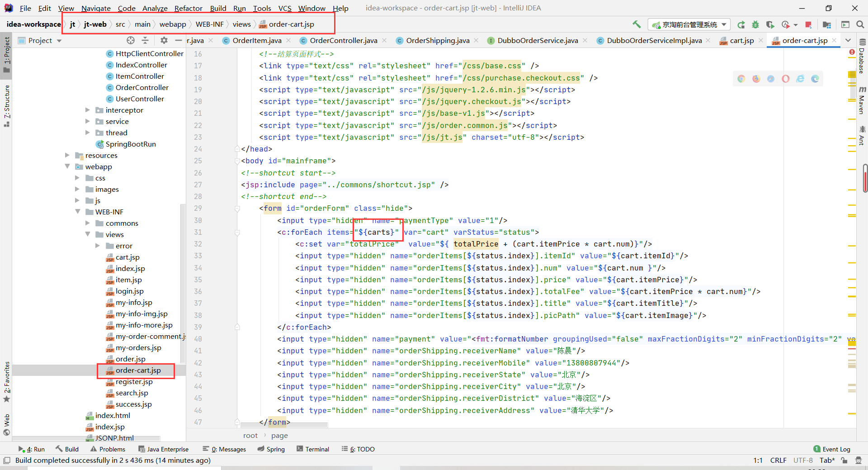This screenshot has height=470, width=868.
Task: Open in Opera browser icon
Action: coord(786,79)
